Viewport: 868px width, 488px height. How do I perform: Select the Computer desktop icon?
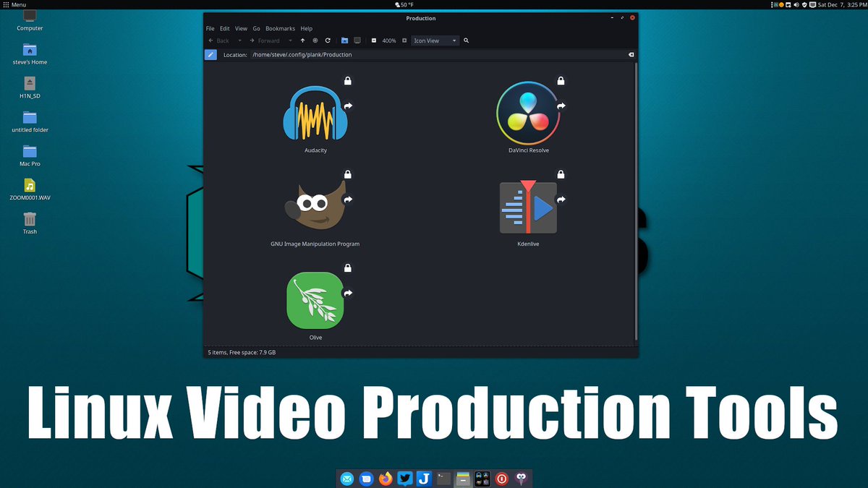30,21
